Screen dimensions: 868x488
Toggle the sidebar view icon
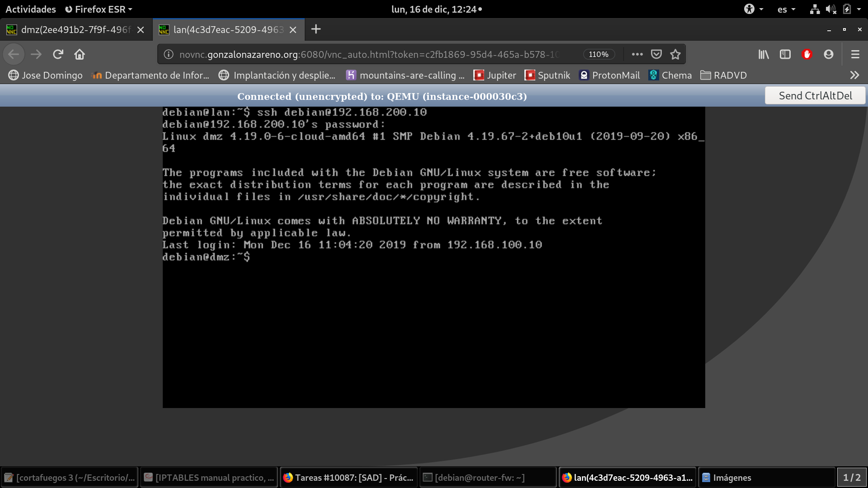tap(785, 54)
